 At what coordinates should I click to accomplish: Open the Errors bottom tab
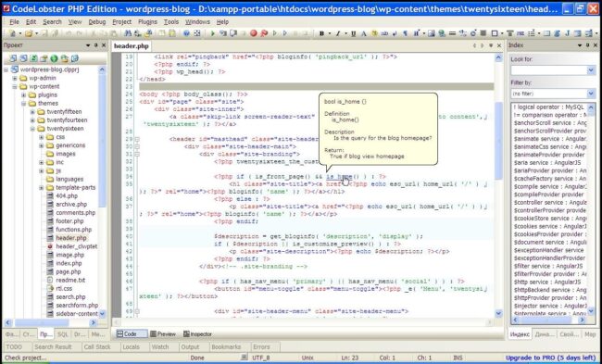pos(261,346)
